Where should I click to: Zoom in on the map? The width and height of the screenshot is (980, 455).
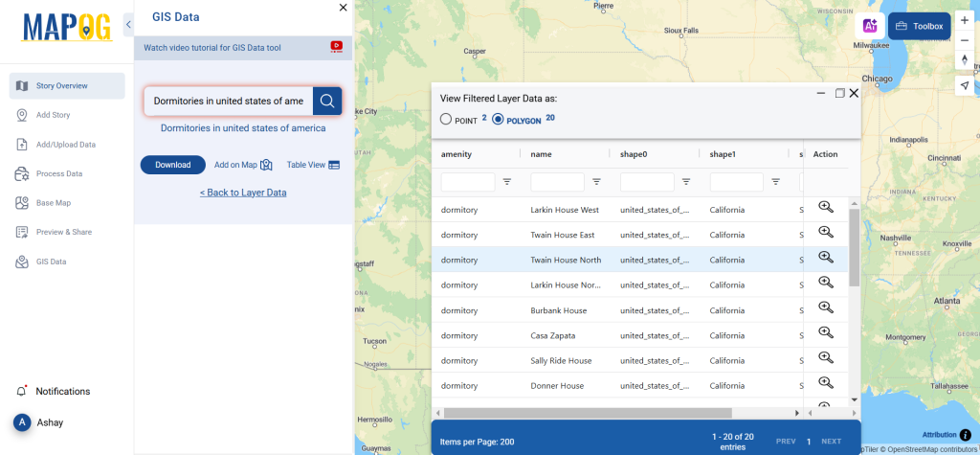(x=964, y=19)
